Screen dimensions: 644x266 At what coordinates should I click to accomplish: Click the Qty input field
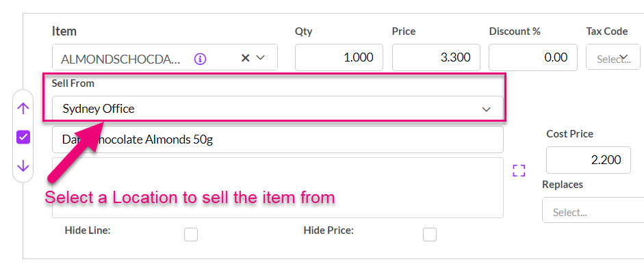339,57
